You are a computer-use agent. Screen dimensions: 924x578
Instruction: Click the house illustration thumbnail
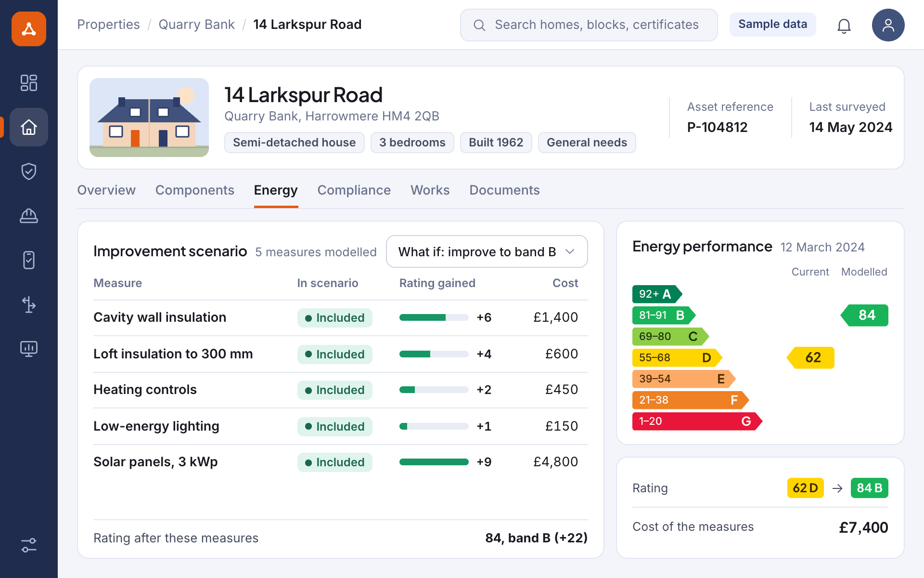[x=149, y=118]
